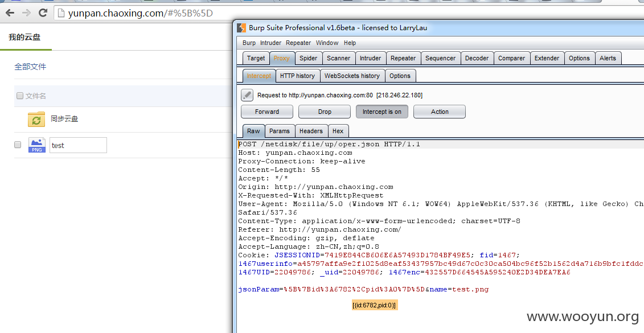
Task: Click the X-Requested-With: XMLHttpRequest line
Action: point(311,195)
